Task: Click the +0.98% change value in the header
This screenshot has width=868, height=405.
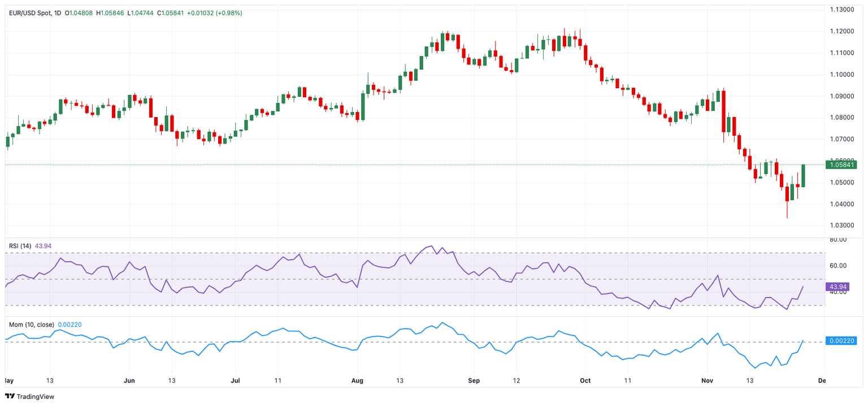Action: (x=229, y=12)
